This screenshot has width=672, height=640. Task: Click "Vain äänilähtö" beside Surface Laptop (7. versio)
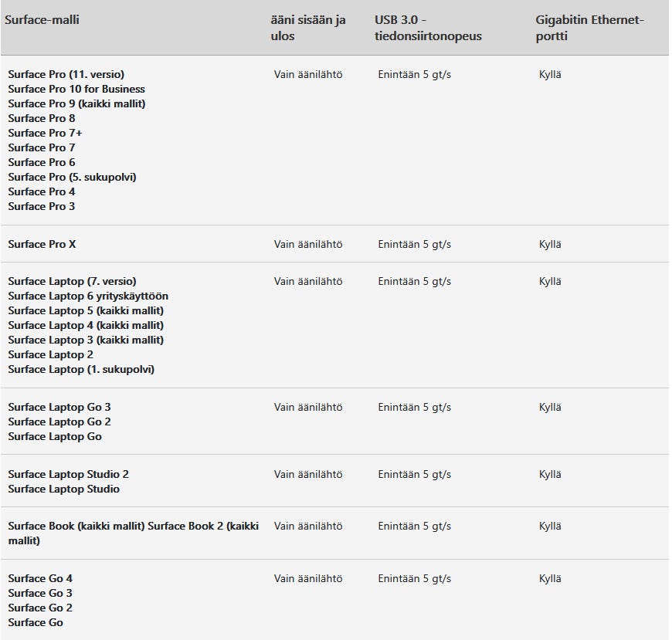308,282
